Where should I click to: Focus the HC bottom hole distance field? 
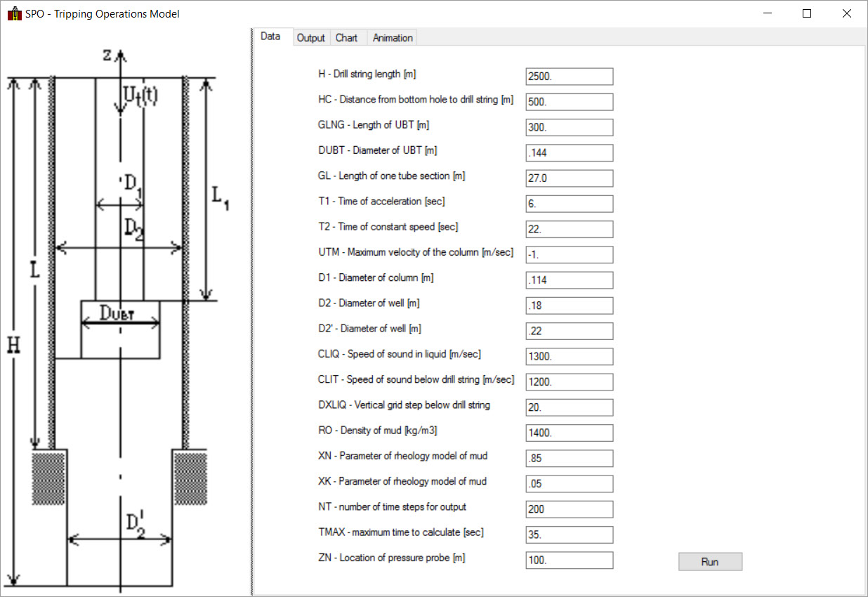569,102
